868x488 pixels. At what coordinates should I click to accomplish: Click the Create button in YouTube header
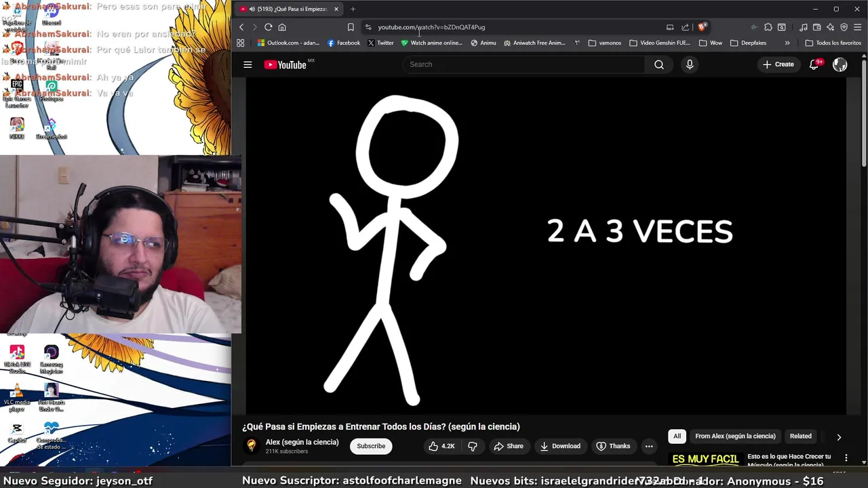click(778, 64)
